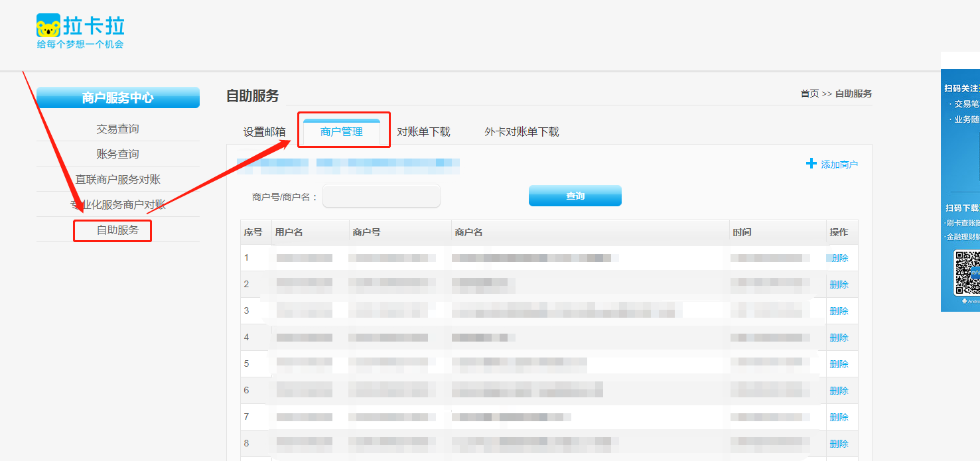980x461 pixels.
Task: Select 直联商户服务对账 in left sidebar
Action: click(117, 179)
